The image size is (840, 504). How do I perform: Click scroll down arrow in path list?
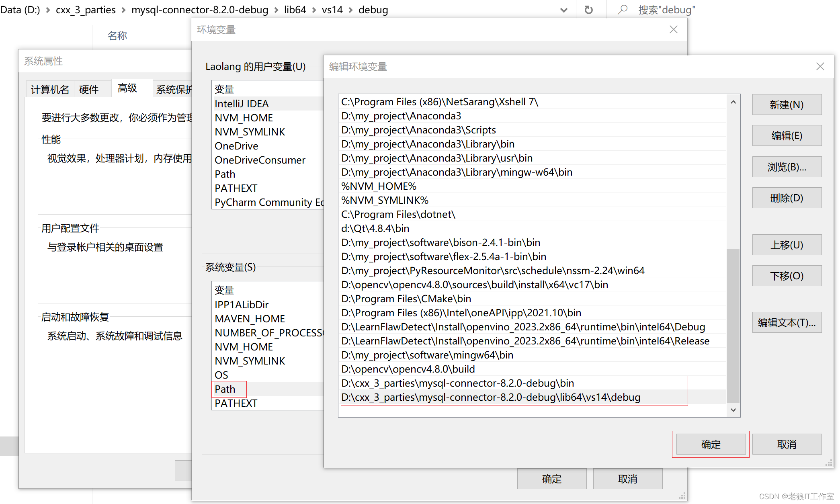click(733, 410)
